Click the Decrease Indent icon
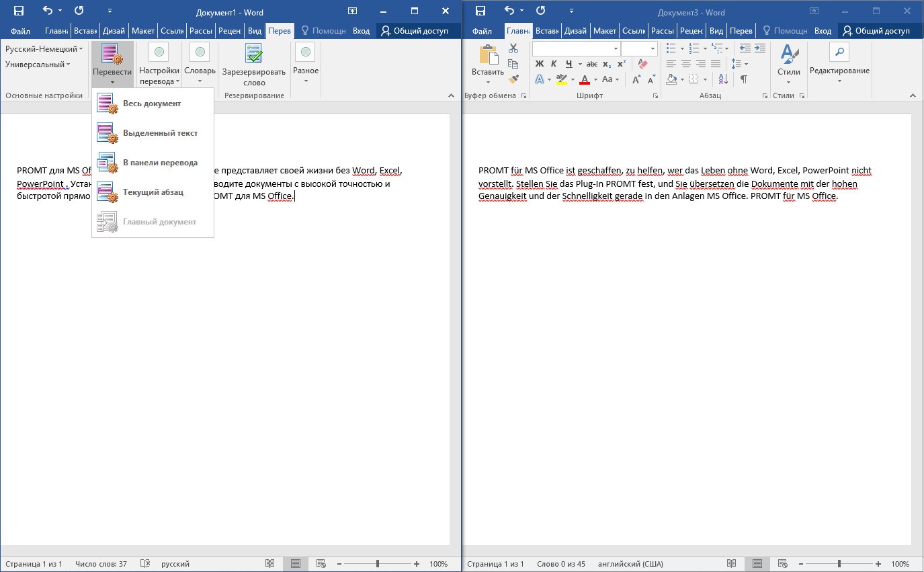924x572 pixels. point(745,48)
